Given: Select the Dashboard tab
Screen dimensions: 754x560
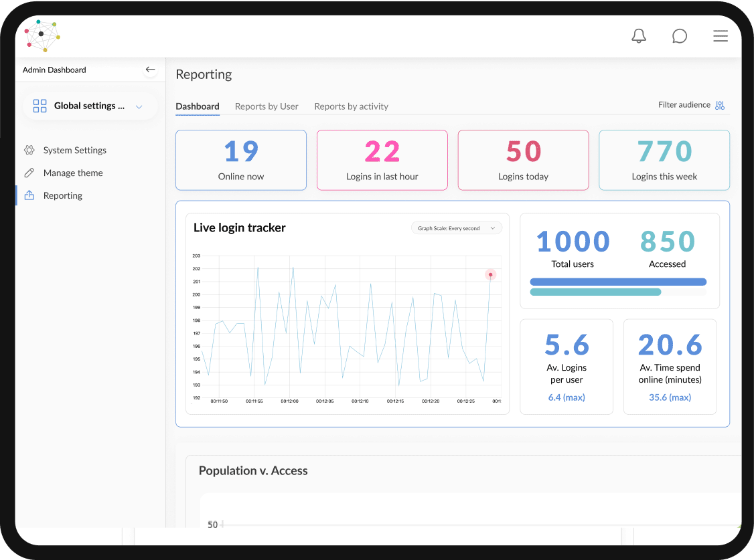Looking at the screenshot, I should coord(197,106).
